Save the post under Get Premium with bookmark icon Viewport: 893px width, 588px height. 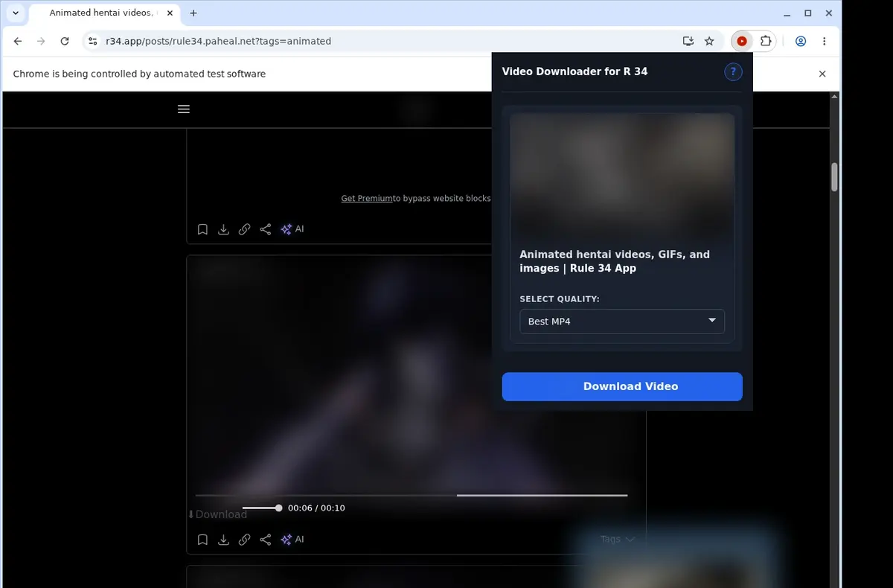202,229
